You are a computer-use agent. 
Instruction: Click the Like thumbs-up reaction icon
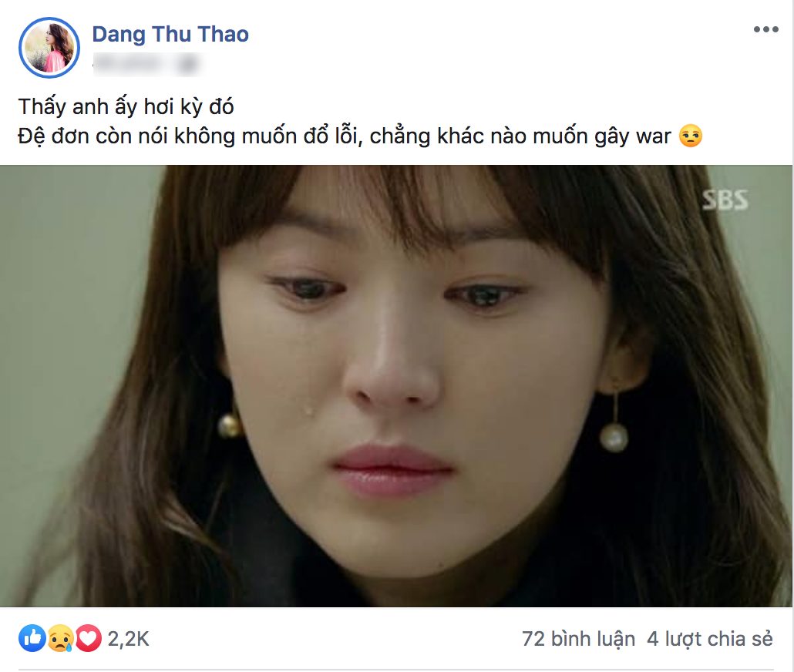point(32,638)
